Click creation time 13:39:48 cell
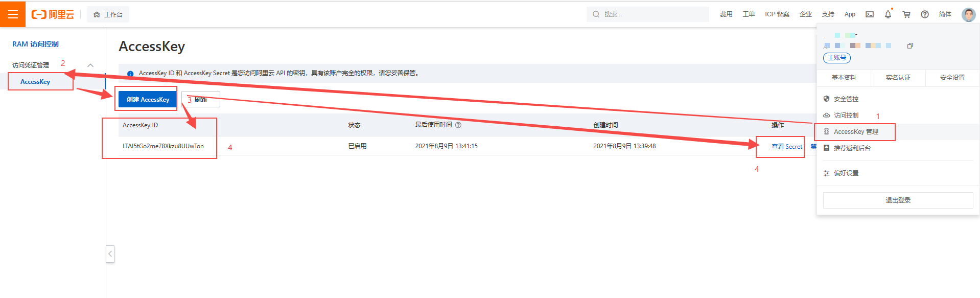 pos(624,146)
